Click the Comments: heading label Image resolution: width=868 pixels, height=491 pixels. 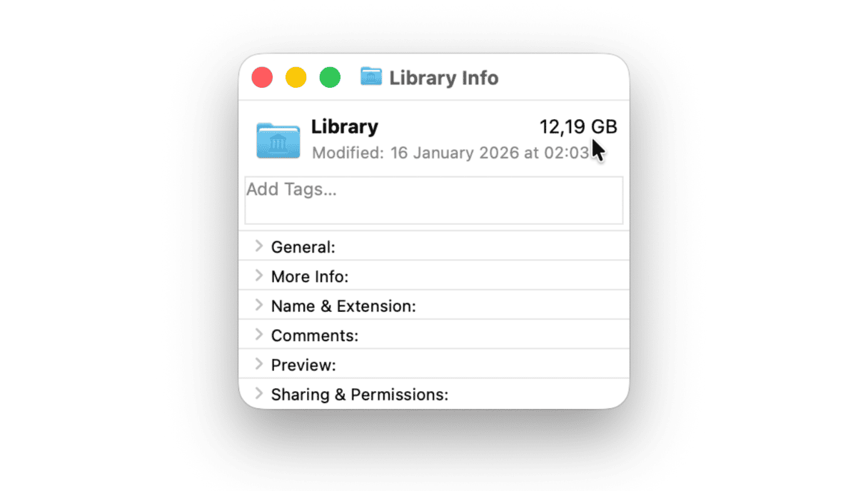click(x=315, y=336)
